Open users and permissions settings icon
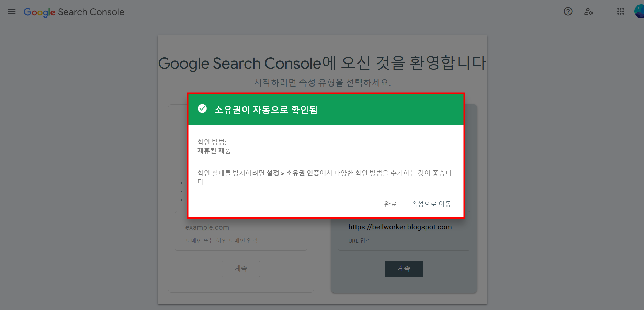This screenshot has height=310, width=644. point(588,12)
